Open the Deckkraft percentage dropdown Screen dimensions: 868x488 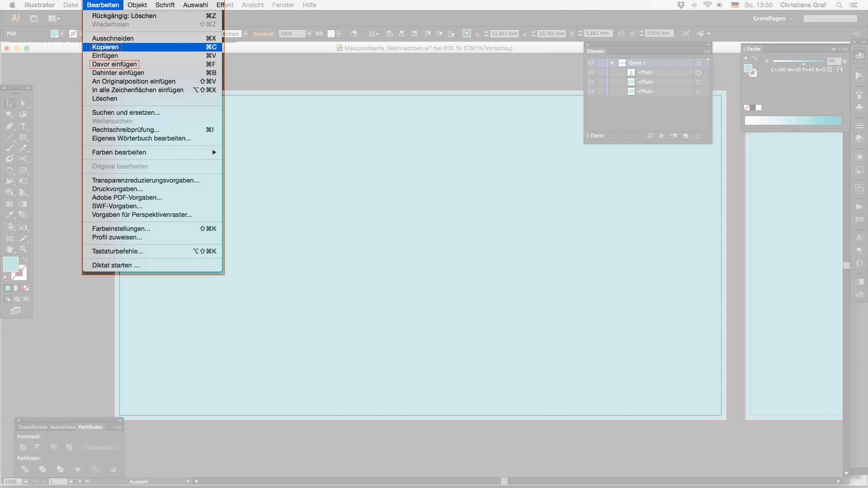tap(309, 34)
